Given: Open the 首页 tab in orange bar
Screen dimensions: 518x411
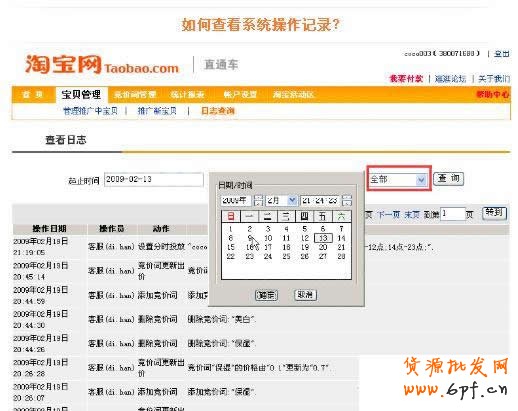Looking at the screenshot, I should point(32,95).
